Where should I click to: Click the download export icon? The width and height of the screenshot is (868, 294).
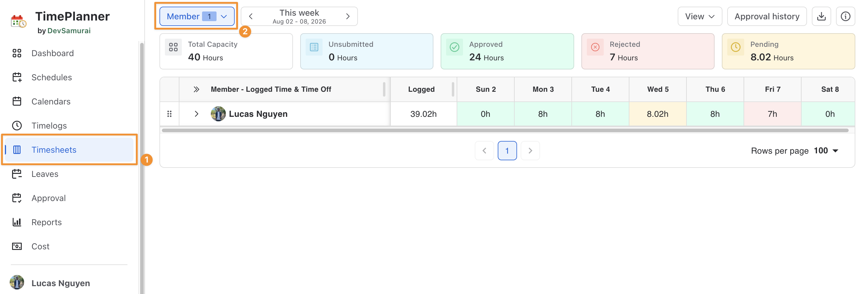point(821,16)
